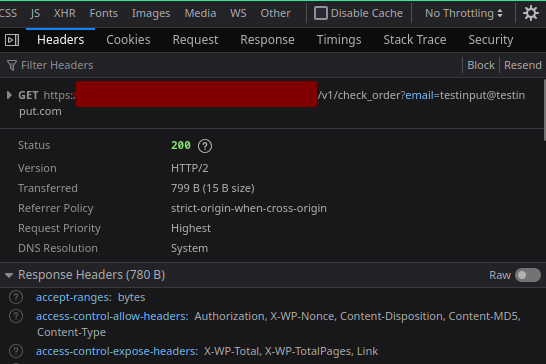This screenshot has width=546, height=364.
Task: Open help icon for access-control-allow-headers
Action: tap(16, 316)
